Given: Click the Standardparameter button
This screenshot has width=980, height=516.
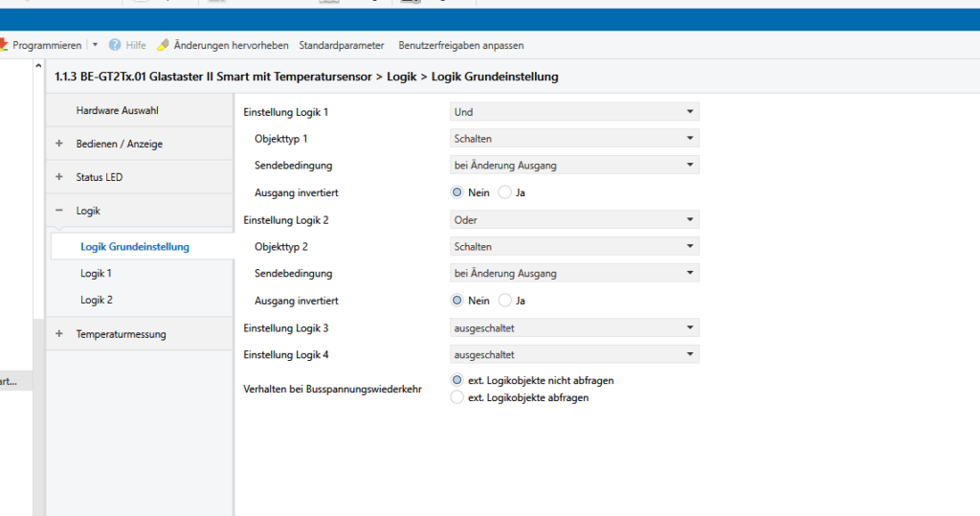Looking at the screenshot, I should pyautogui.click(x=341, y=45).
